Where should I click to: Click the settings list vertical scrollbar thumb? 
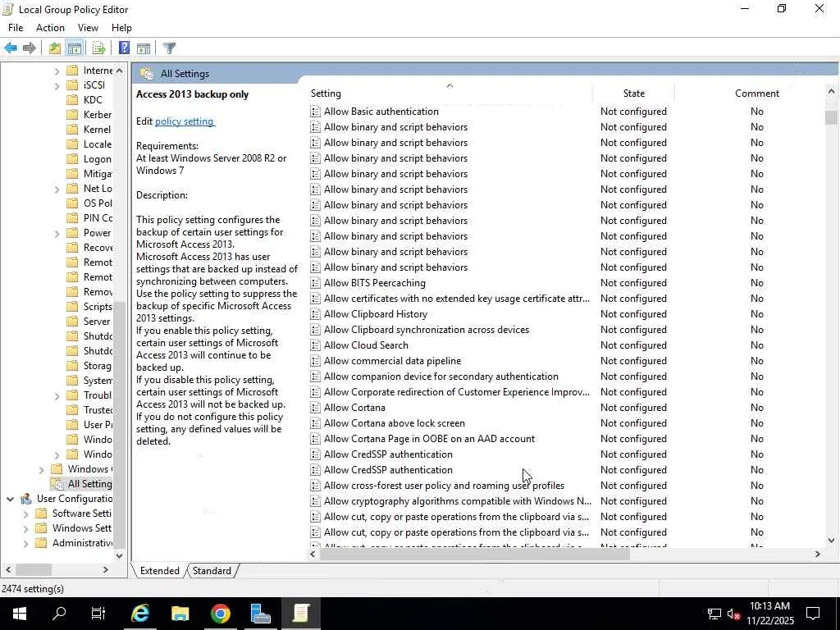pyautogui.click(x=831, y=117)
